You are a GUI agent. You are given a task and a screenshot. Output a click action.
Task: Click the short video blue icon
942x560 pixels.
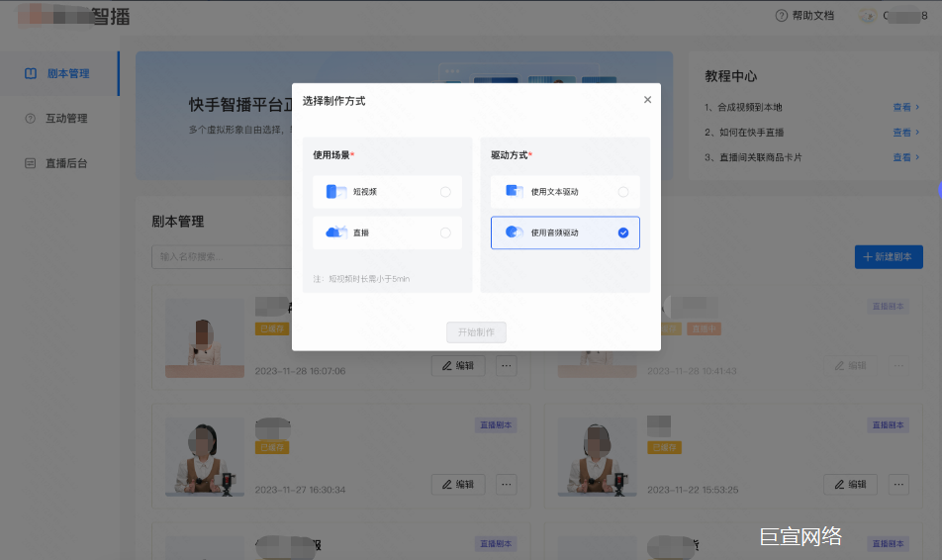[x=335, y=192]
